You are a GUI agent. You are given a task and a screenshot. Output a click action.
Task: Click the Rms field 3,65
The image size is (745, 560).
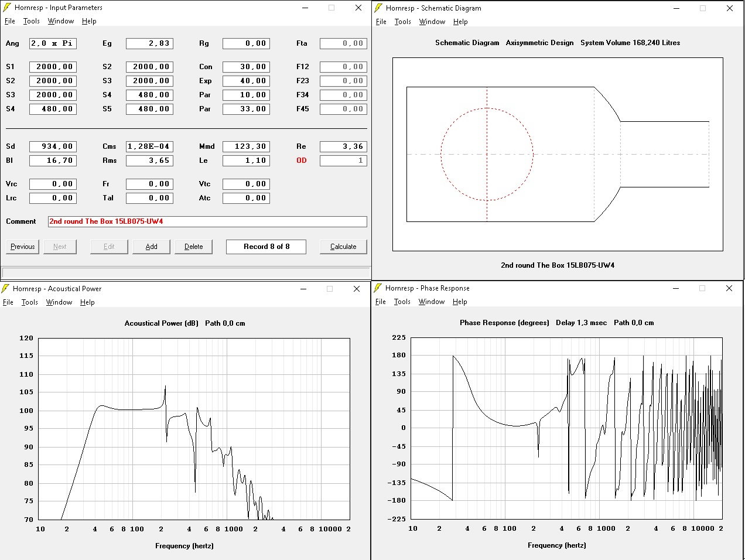[149, 161]
